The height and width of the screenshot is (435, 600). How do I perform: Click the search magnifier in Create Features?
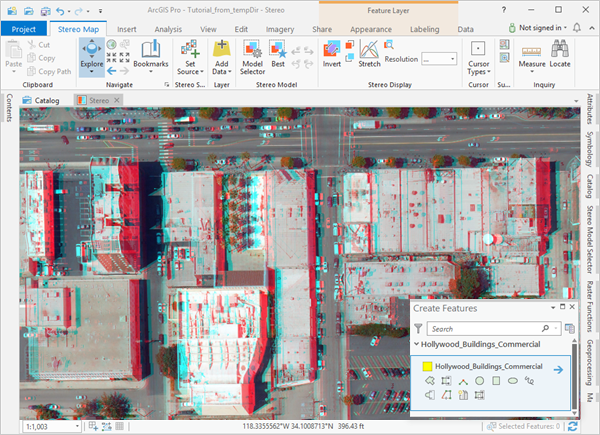click(x=545, y=329)
